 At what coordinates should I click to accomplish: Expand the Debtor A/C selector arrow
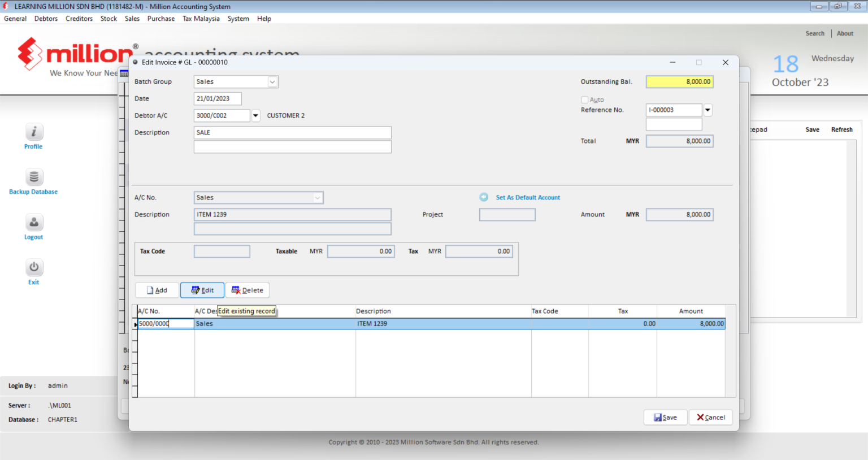coord(255,115)
